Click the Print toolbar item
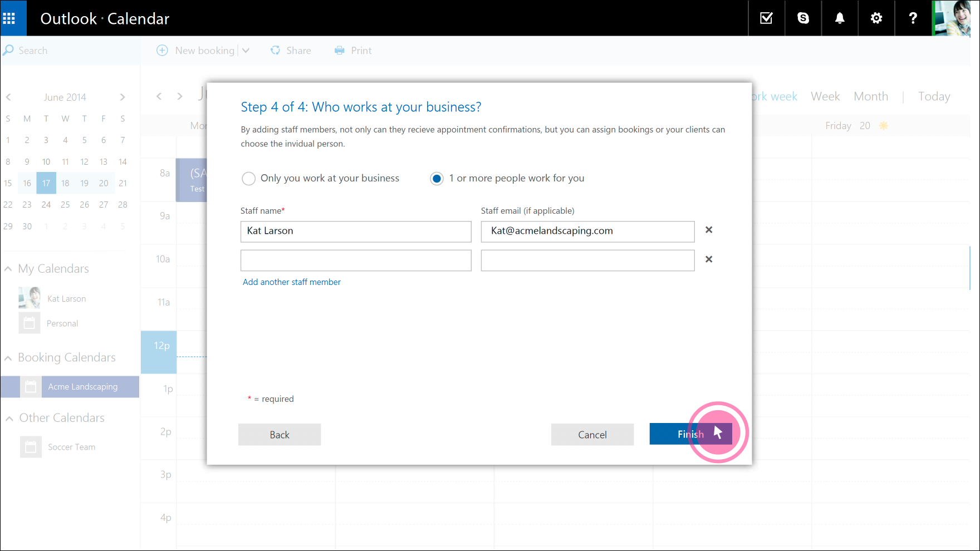The width and height of the screenshot is (980, 551). (x=353, y=51)
